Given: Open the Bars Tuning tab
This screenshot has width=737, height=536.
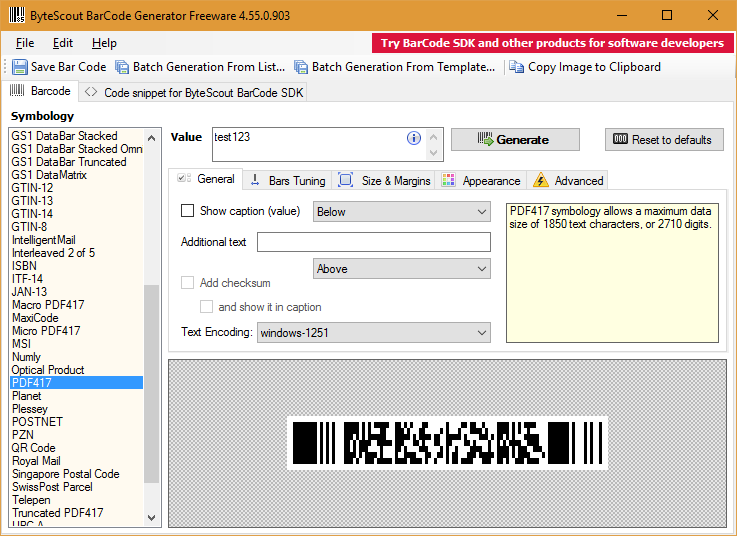Looking at the screenshot, I should (x=286, y=180).
